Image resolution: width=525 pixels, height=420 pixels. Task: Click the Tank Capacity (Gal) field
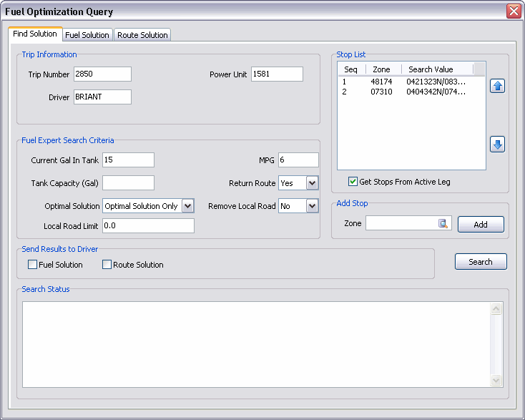(x=129, y=183)
